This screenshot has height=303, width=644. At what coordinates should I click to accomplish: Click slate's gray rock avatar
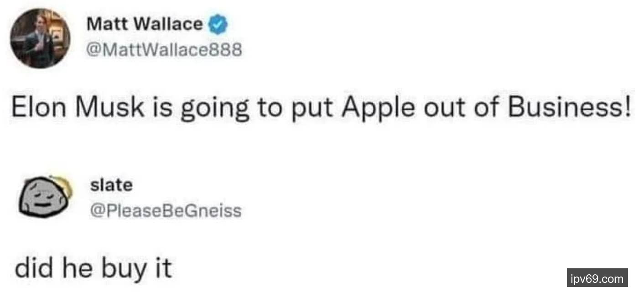coord(45,197)
